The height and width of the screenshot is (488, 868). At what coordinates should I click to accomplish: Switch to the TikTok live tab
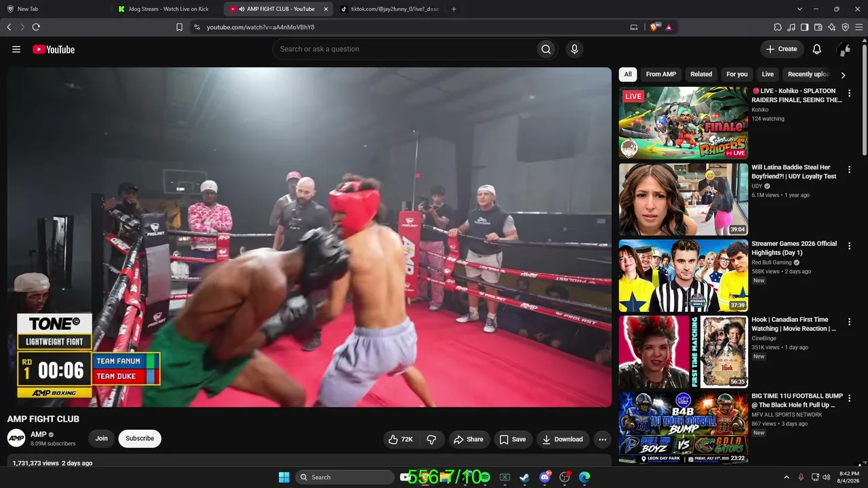click(x=391, y=9)
